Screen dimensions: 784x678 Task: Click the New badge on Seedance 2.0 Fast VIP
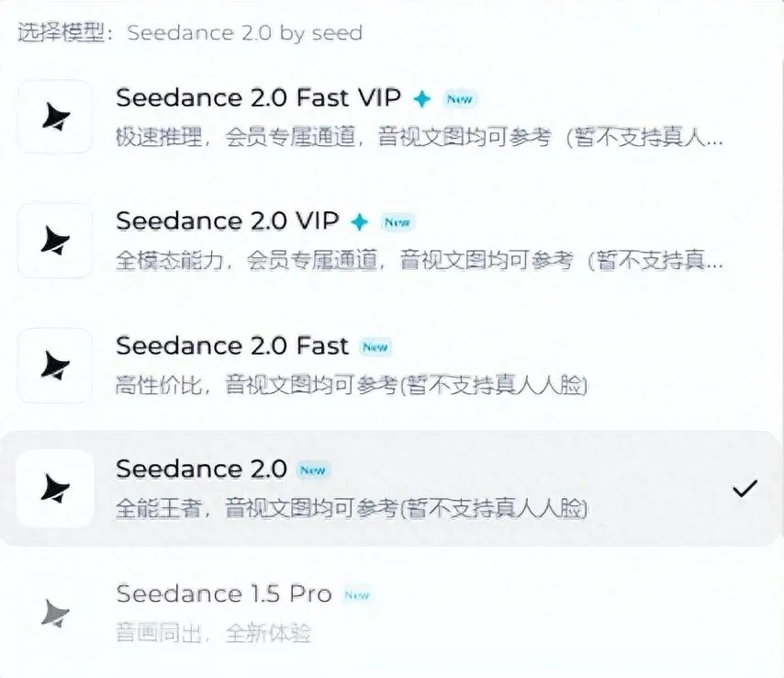click(x=460, y=99)
